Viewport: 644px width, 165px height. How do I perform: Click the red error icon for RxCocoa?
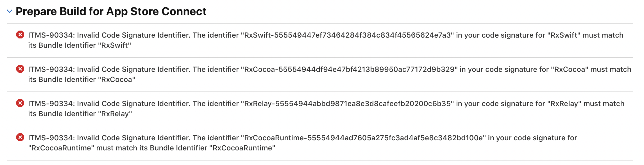click(20, 69)
